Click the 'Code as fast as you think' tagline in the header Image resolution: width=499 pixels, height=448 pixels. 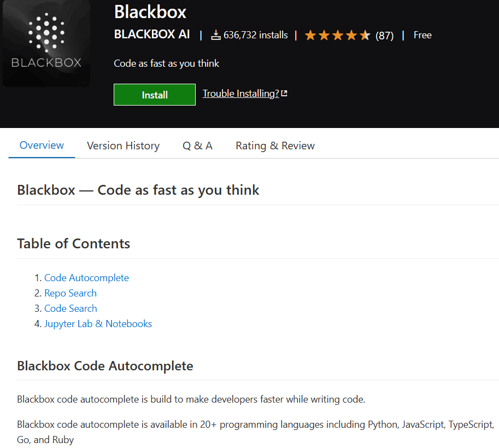tap(167, 63)
